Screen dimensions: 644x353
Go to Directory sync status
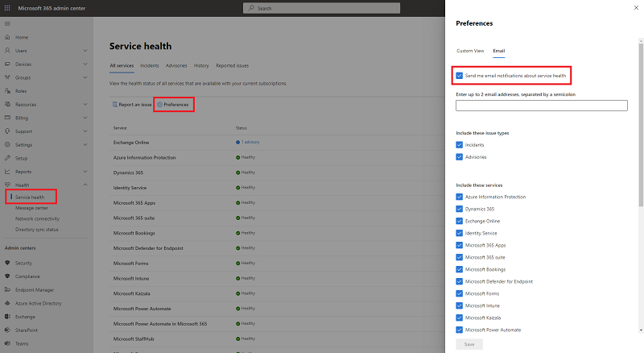click(x=37, y=230)
